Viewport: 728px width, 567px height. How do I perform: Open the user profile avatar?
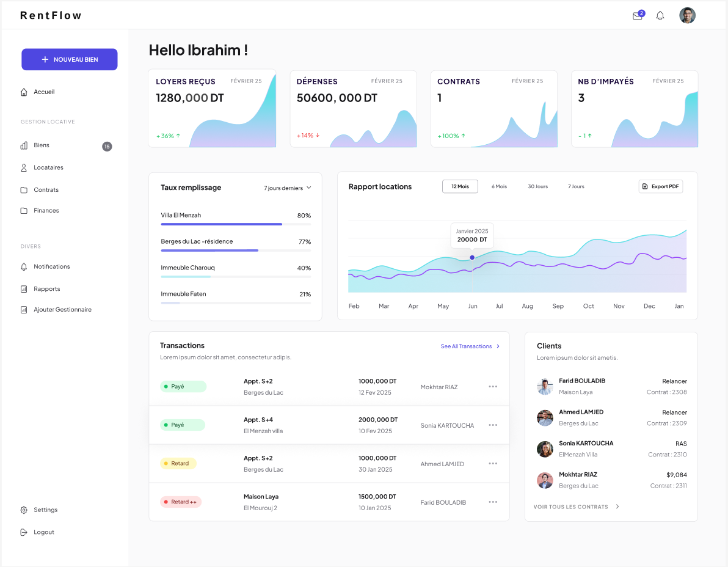point(687,15)
